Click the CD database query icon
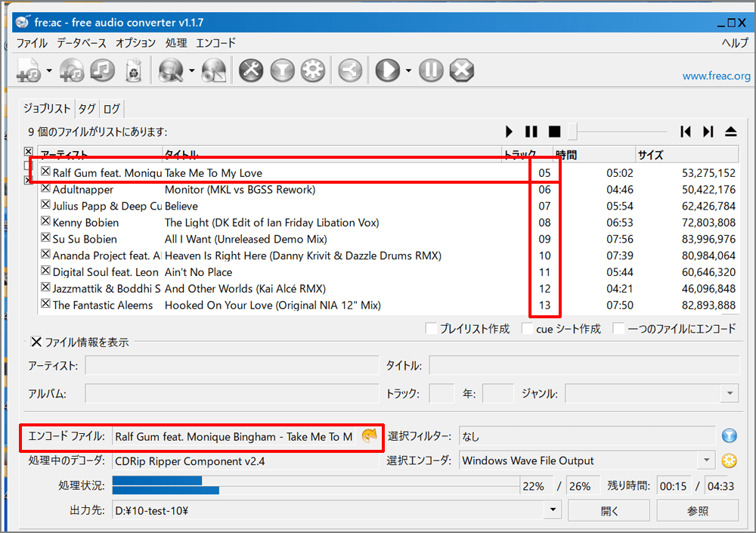The image size is (756, 533). coord(171,70)
